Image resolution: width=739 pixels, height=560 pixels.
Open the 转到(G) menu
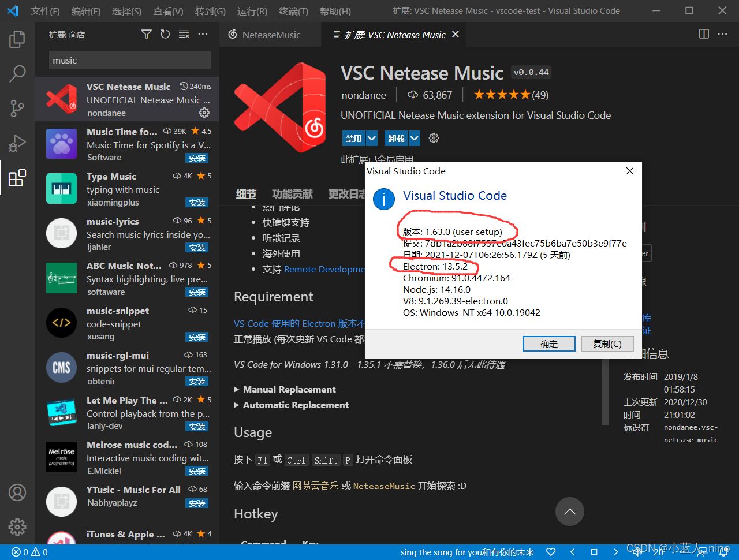coord(210,11)
